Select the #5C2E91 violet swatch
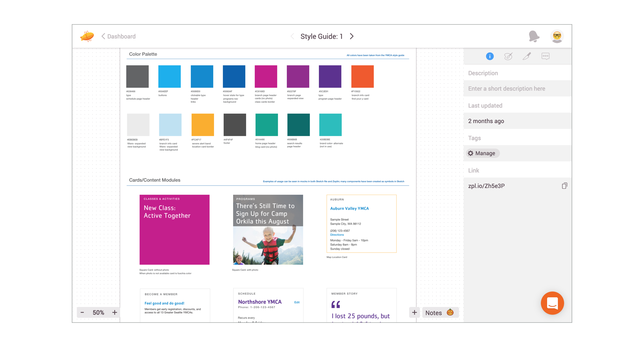The height and width of the screenshot is (347, 644). [330, 77]
